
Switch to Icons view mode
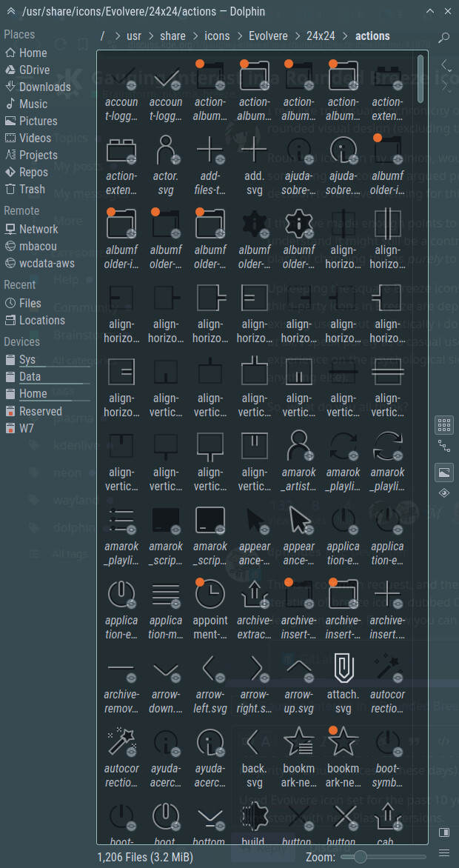pos(444,424)
